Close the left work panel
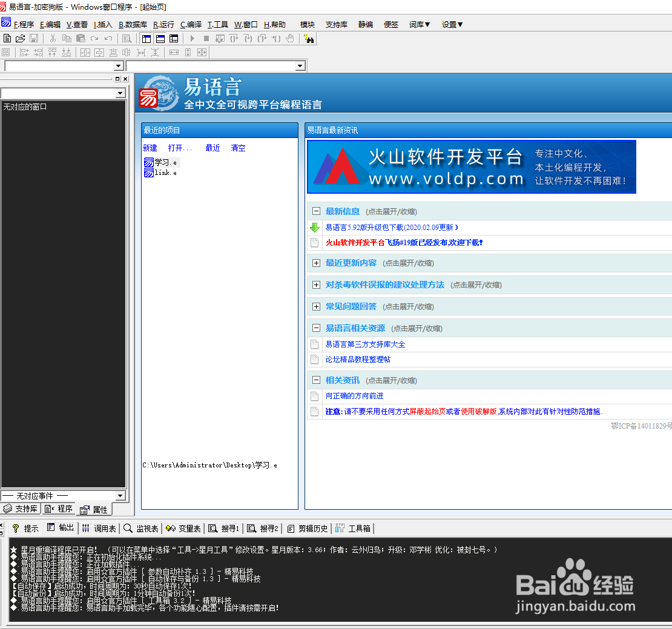Screen dimensions: 672x629 coord(125,79)
